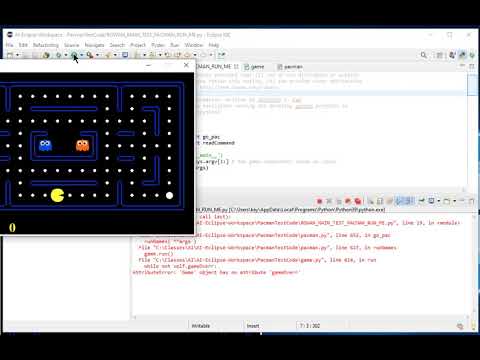Image resolution: width=480 pixels, height=360 pixels.
Task: Maximize the editor area
Action: [471, 66]
